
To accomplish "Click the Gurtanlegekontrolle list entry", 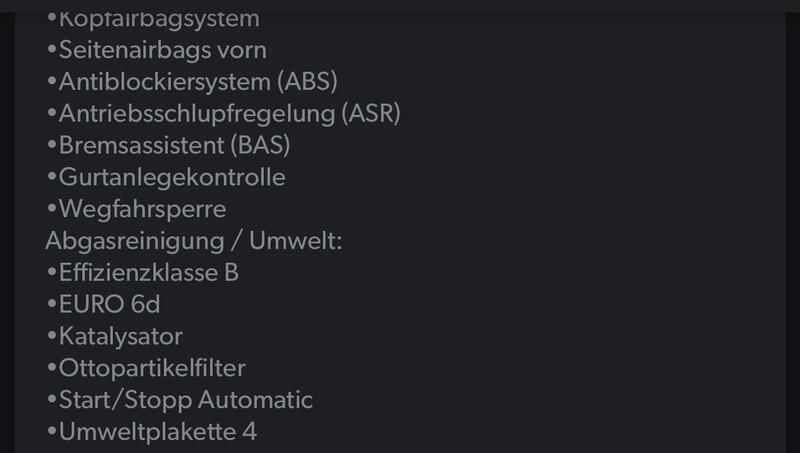I will tap(166, 178).
